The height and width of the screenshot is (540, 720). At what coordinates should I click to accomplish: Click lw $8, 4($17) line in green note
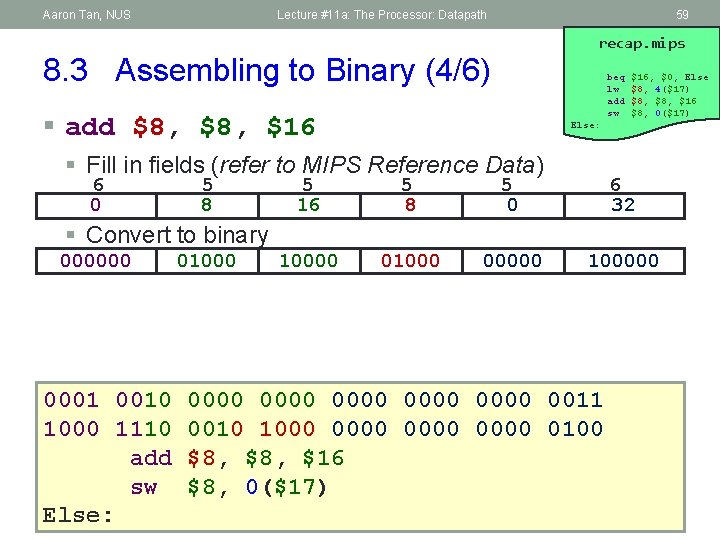click(647, 89)
